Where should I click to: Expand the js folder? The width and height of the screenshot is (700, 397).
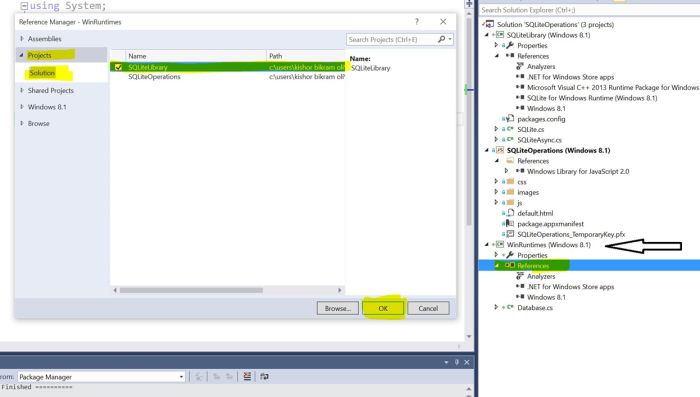[x=496, y=203]
